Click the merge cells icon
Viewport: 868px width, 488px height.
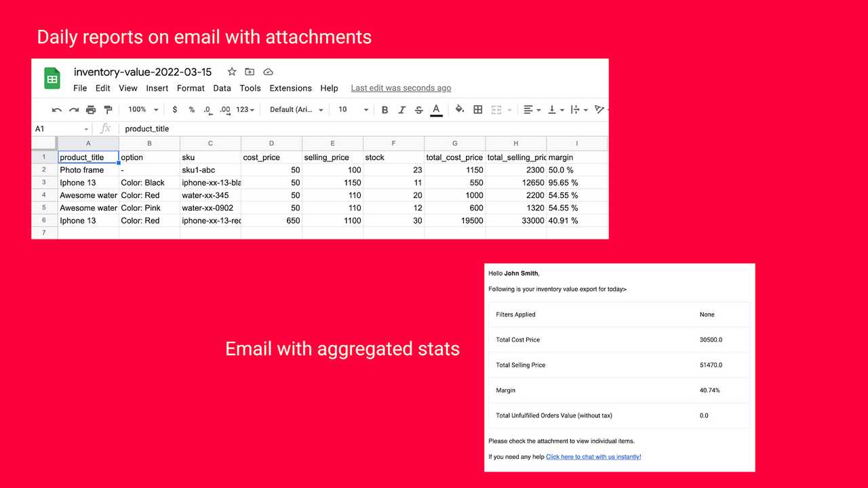click(x=496, y=110)
